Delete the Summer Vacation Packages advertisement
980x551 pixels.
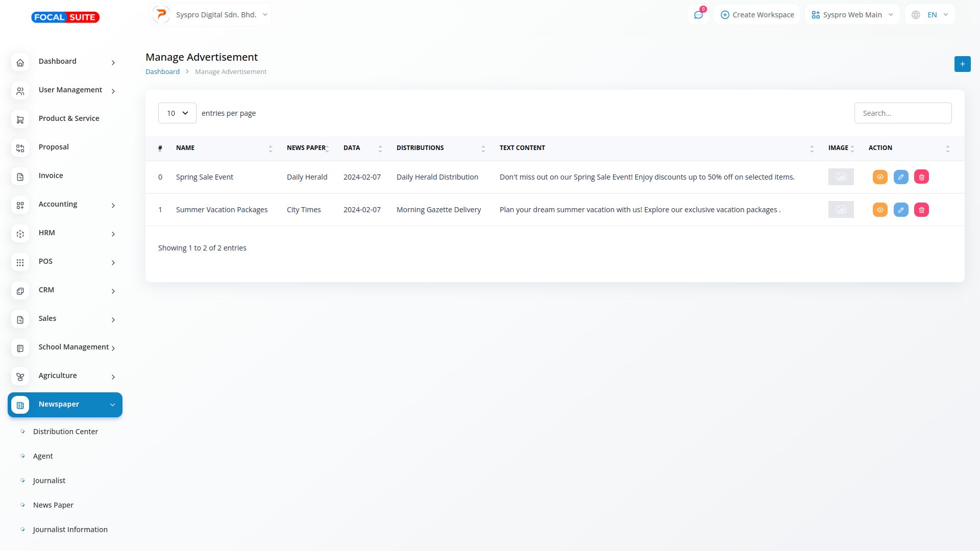[921, 210]
